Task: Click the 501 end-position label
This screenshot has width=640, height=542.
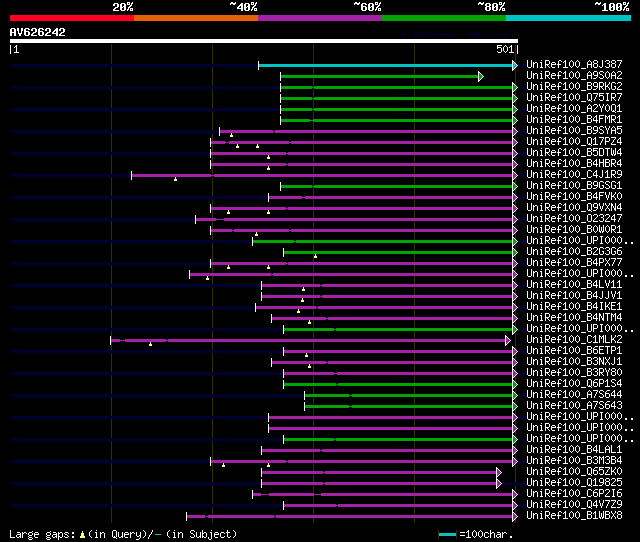Action: pyautogui.click(x=505, y=49)
